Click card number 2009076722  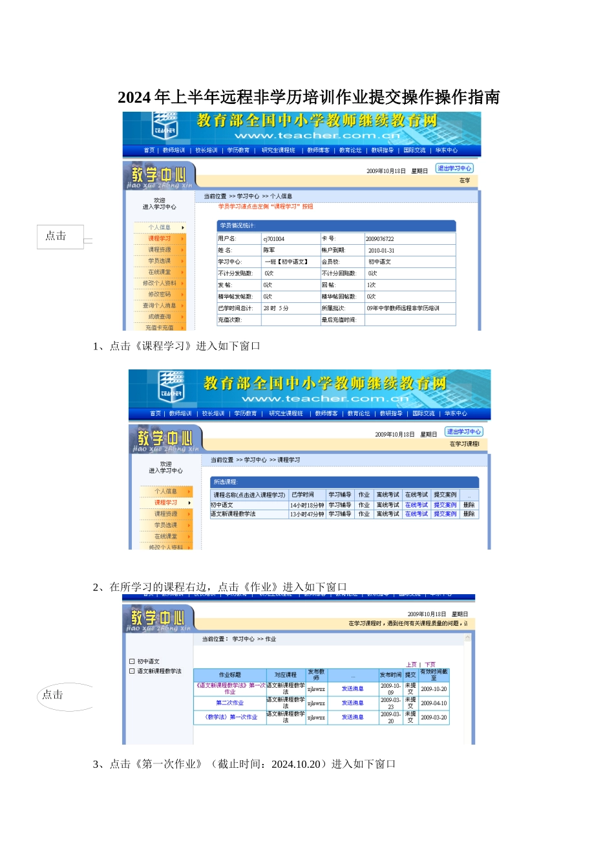380,239
